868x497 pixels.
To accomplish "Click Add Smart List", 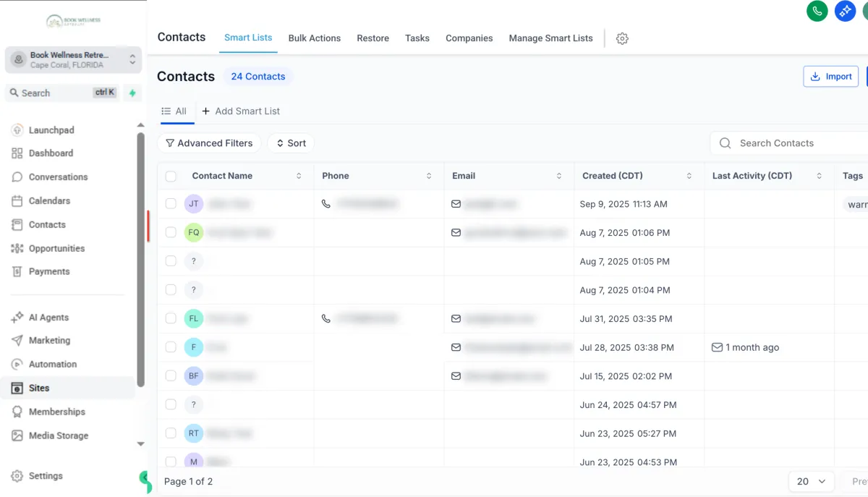I will [x=241, y=111].
